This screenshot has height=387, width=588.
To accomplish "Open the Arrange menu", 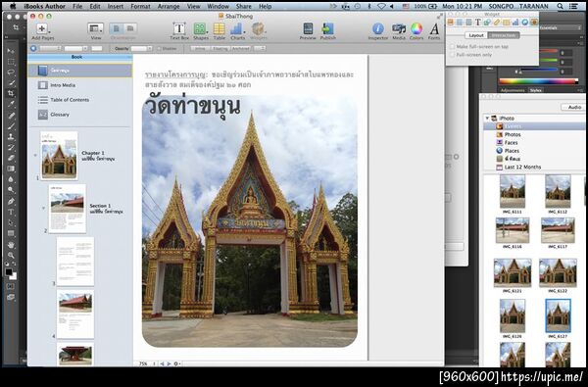I will coord(169,6).
